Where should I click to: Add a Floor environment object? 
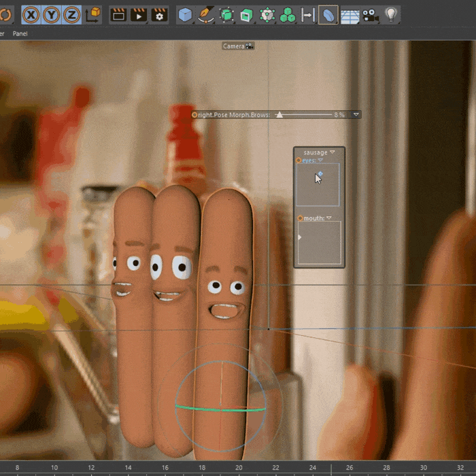point(350,16)
